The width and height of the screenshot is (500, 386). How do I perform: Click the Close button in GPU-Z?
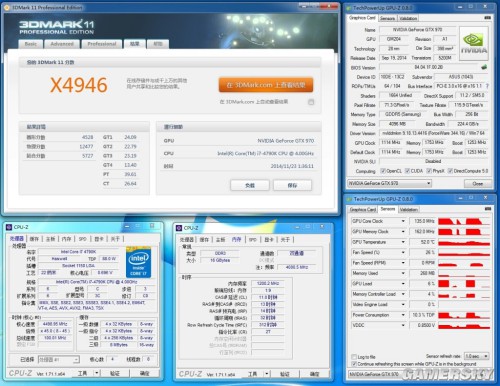pyautogui.click(x=478, y=184)
